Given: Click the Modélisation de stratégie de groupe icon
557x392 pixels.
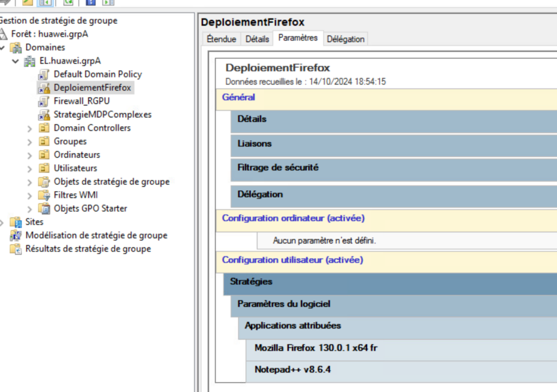Looking at the screenshot, I should pyautogui.click(x=16, y=235).
